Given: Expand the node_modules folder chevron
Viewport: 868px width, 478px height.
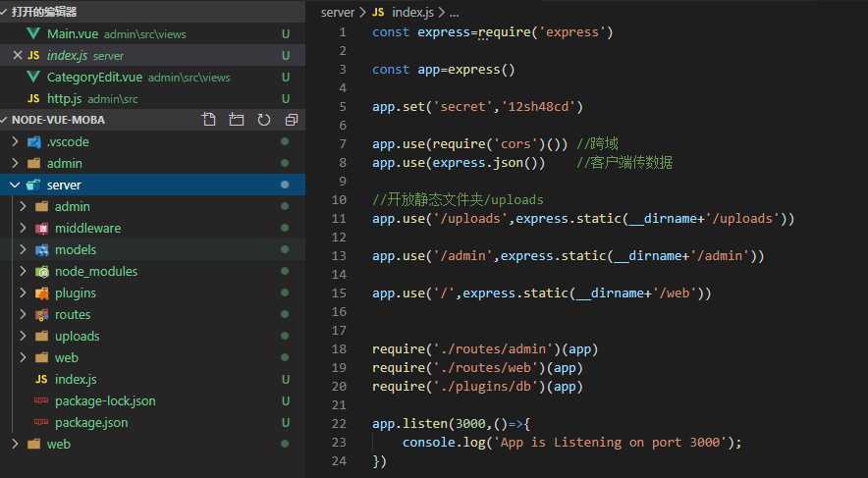Looking at the screenshot, I should tap(23, 271).
